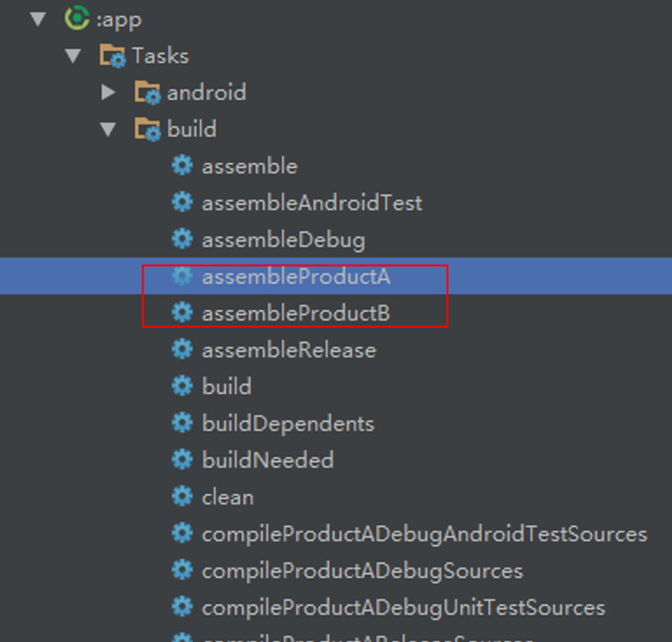Click the Tasks folder icon
The height and width of the screenshot is (642, 672).
click(x=113, y=56)
